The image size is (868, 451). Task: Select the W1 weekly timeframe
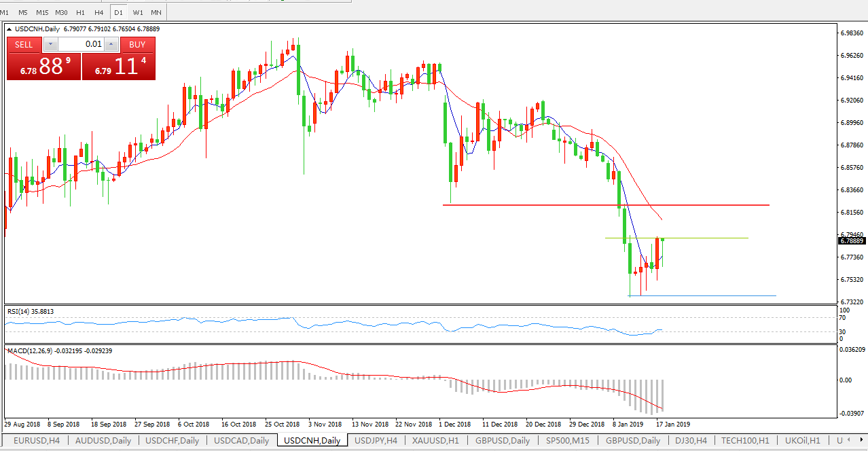point(138,12)
